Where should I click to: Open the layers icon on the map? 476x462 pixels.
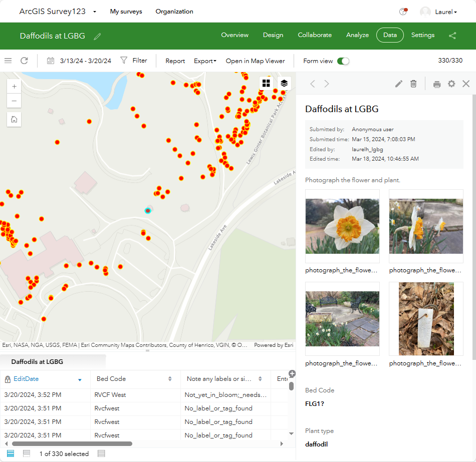point(284,83)
